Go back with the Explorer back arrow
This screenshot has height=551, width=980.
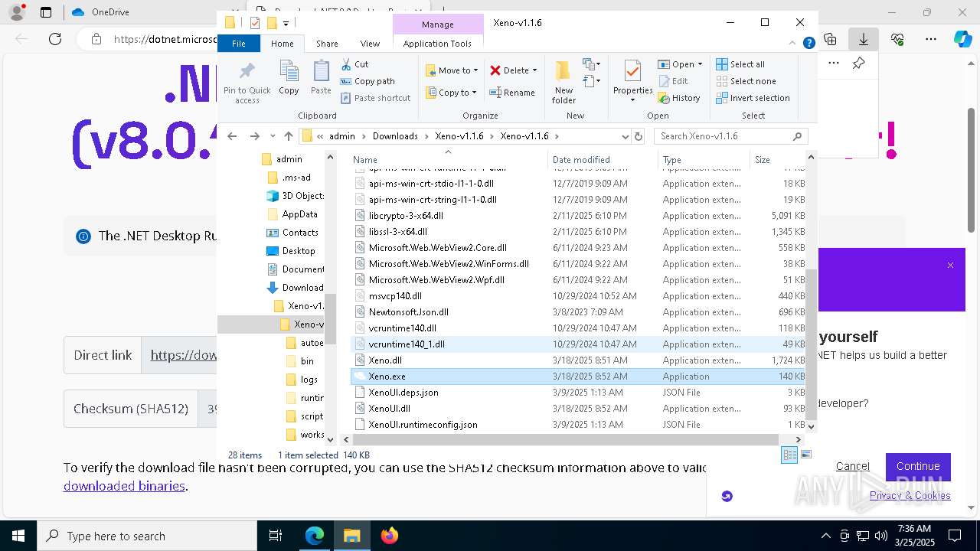pyautogui.click(x=232, y=136)
